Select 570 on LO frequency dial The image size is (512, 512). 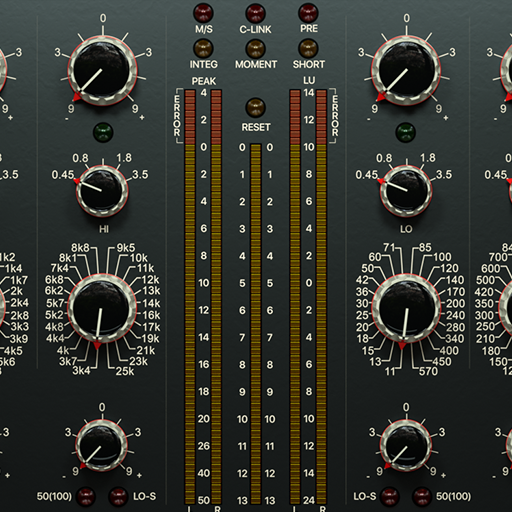click(428, 371)
